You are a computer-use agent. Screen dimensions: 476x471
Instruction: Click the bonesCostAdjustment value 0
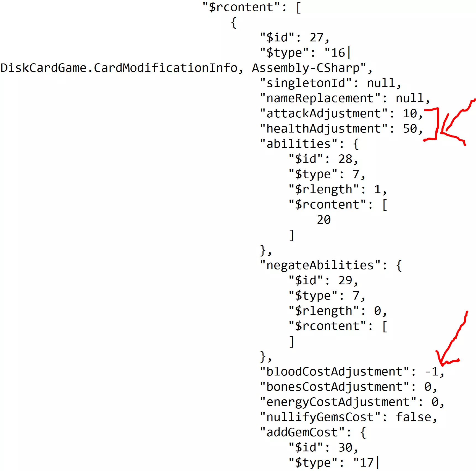pyautogui.click(x=428, y=387)
